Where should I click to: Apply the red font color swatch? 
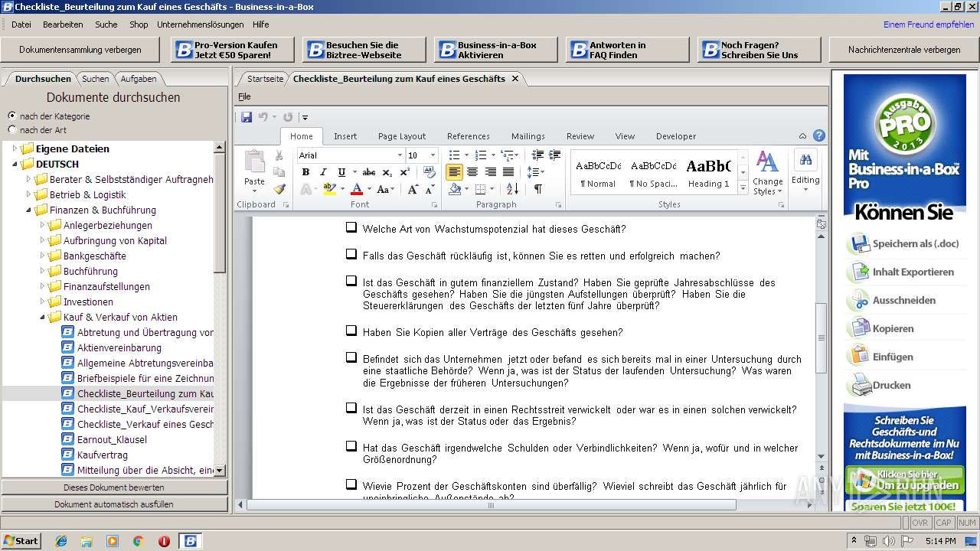pos(357,189)
